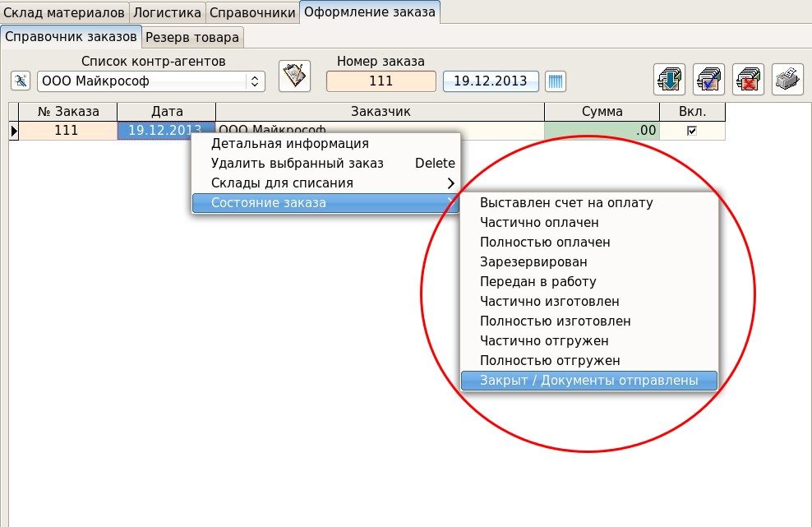Click the № Заказа column header
This screenshot has width=812, height=527.
coord(68,112)
